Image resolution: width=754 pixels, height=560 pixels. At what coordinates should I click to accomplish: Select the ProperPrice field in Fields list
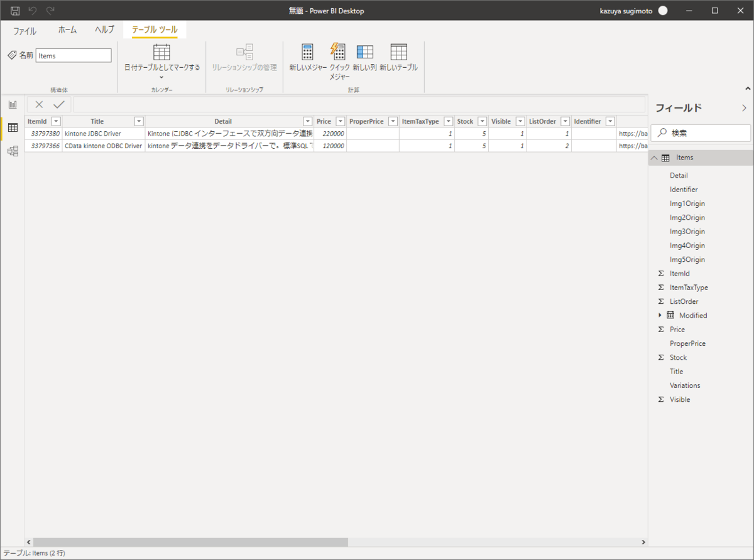(687, 343)
